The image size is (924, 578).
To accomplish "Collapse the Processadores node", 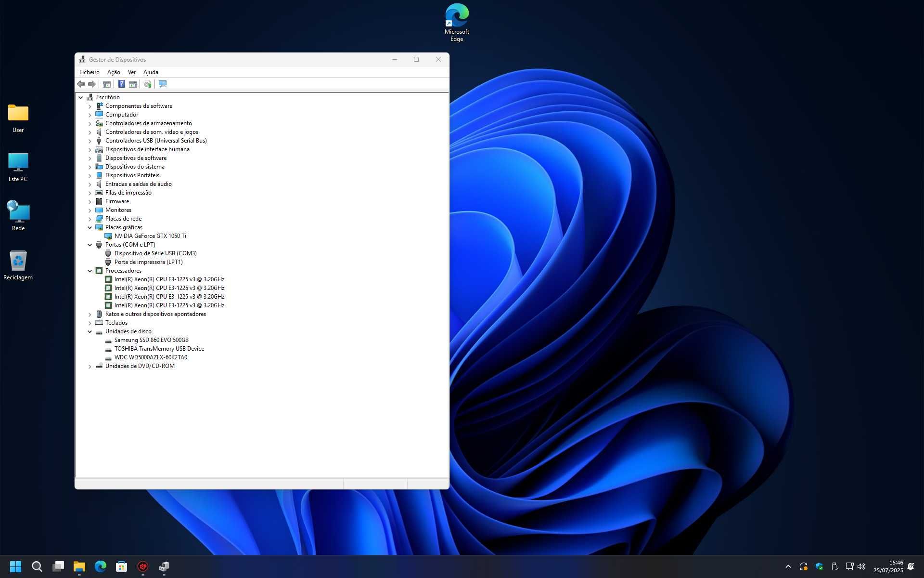I will [x=90, y=271].
